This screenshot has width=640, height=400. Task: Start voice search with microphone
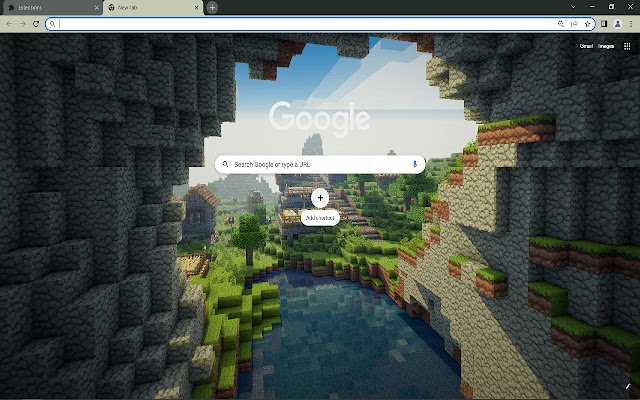(x=415, y=164)
